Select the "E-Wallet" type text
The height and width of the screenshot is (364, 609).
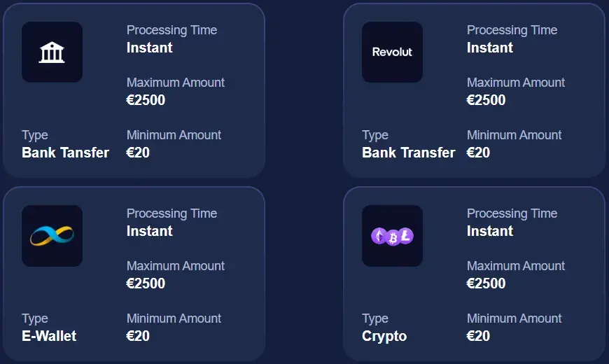pos(49,336)
